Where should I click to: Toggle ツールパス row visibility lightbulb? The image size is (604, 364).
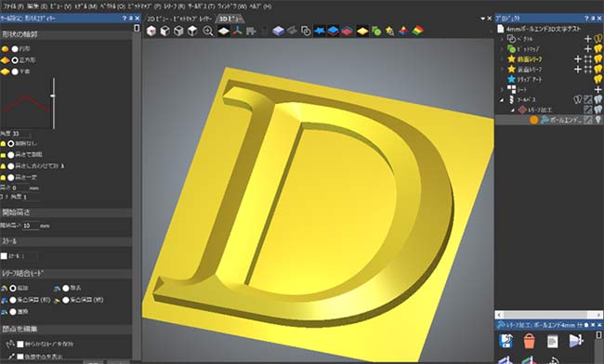pos(597,99)
